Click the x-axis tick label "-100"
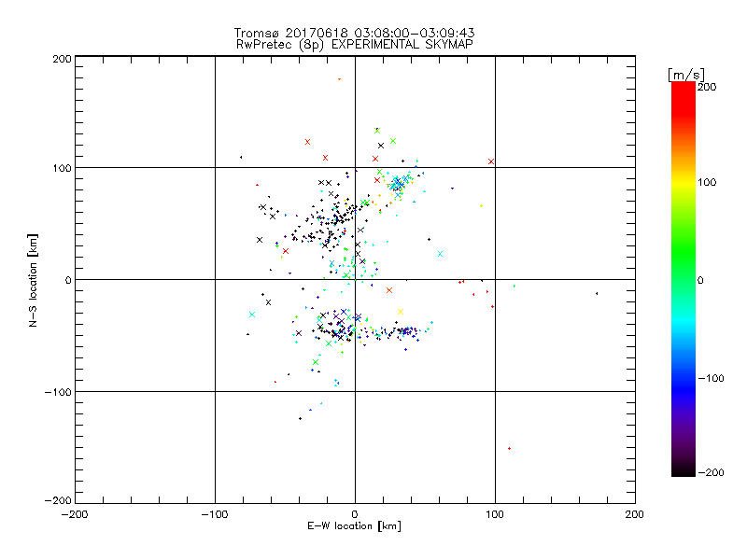The width and height of the screenshot is (747, 560). tap(215, 514)
